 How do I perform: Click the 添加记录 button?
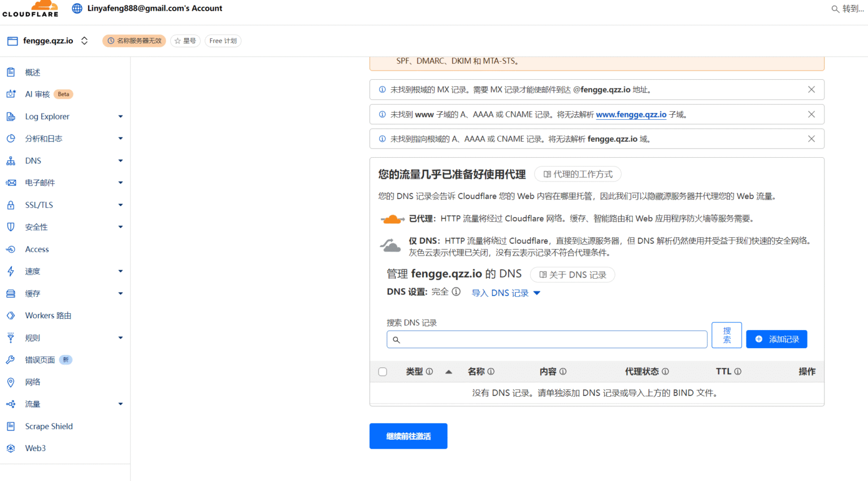[776, 339]
